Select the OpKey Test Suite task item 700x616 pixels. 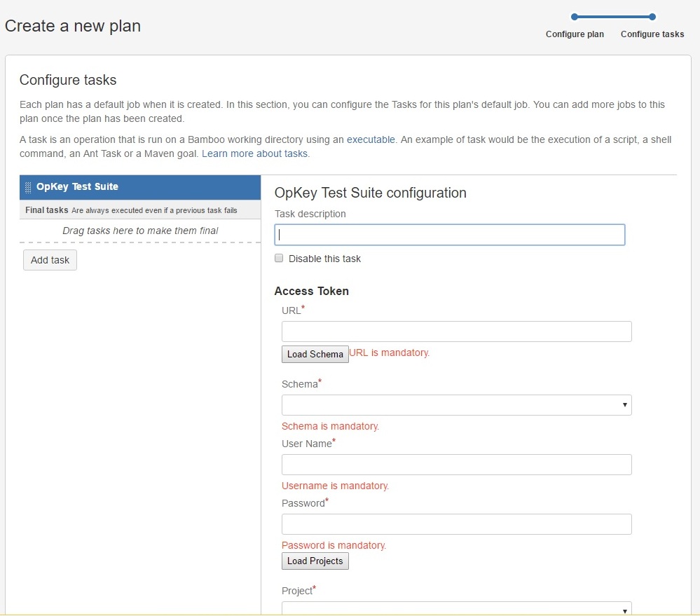[139, 187]
